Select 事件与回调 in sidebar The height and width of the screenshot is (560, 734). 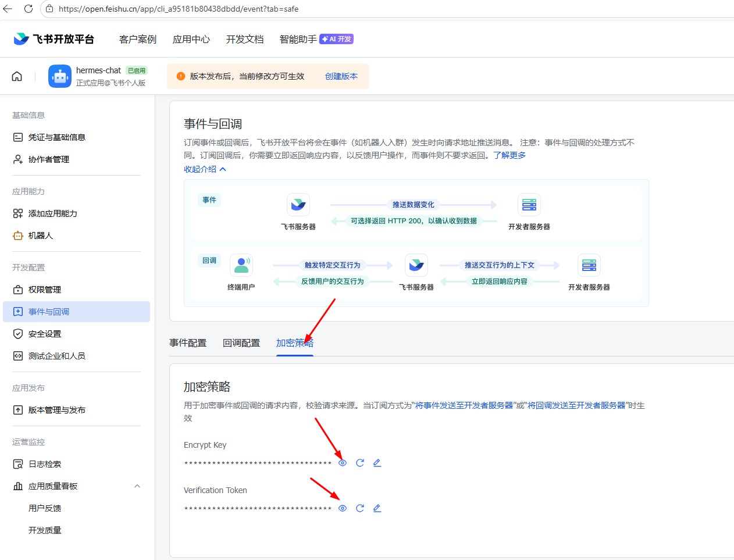tap(77, 312)
